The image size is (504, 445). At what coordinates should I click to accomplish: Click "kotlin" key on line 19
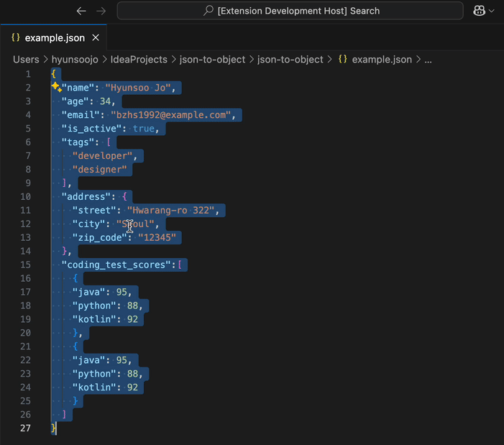click(94, 319)
